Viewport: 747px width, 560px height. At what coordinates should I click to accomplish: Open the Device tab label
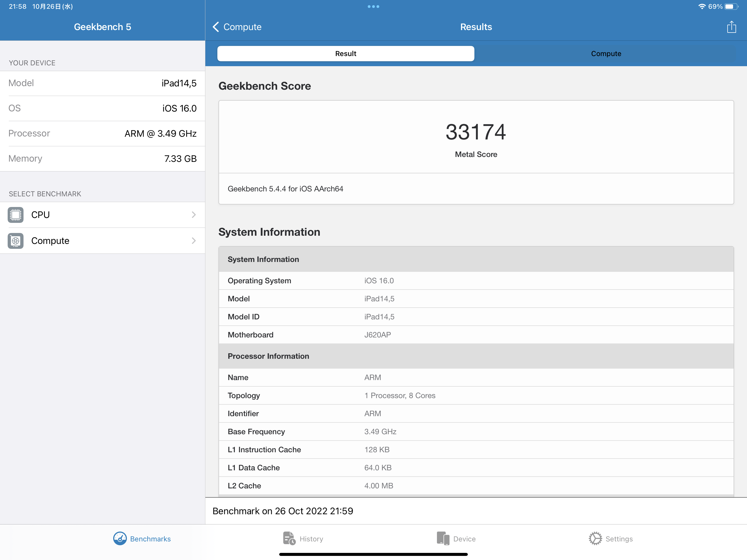(x=464, y=539)
